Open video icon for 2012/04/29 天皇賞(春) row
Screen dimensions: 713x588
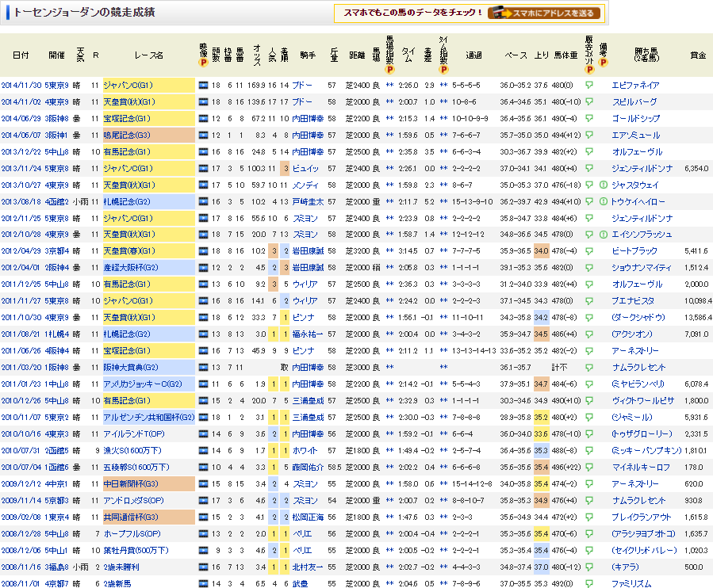click(x=203, y=251)
